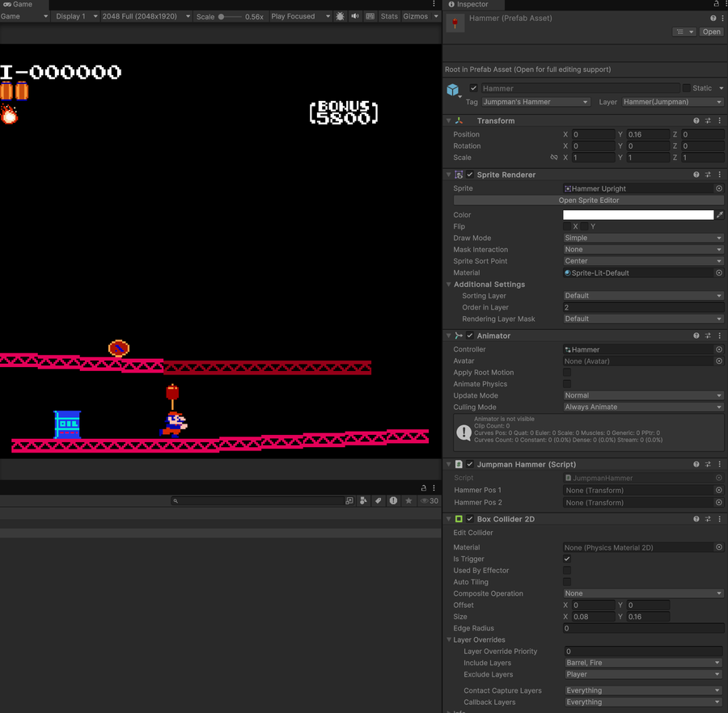Viewport: 728px width, 713px height.
Task: Click the star save-search icon
Action: pyautogui.click(x=408, y=500)
